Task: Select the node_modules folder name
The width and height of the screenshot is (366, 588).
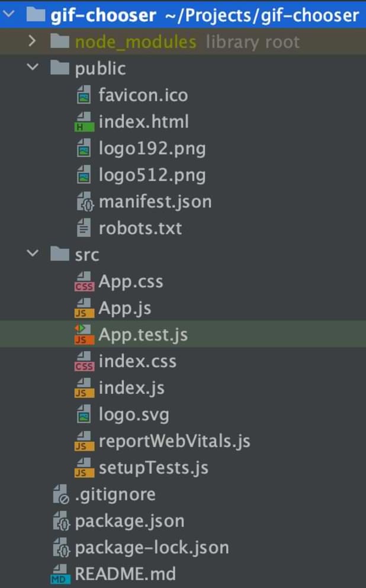Action: pyautogui.click(x=136, y=42)
